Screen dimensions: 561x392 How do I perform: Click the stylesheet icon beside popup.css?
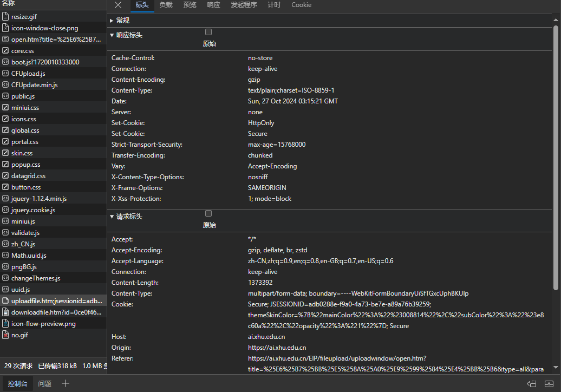(x=5, y=164)
